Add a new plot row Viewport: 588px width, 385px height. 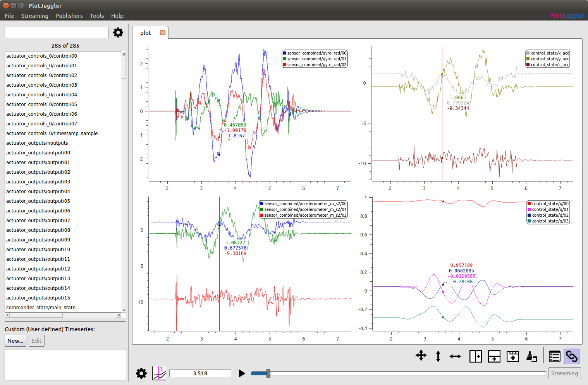pos(494,356)
